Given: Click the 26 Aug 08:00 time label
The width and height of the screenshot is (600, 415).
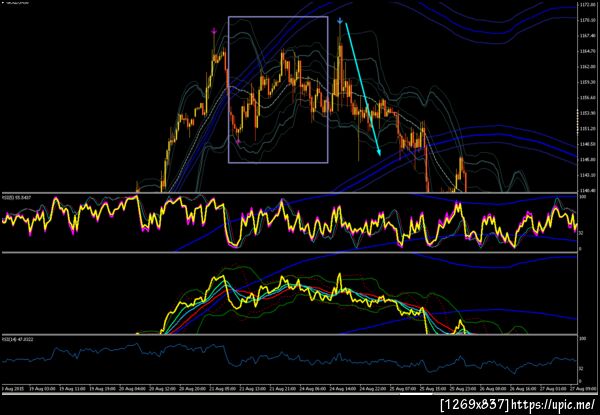Looking at the screenshot, I should [x=492, y=389].
